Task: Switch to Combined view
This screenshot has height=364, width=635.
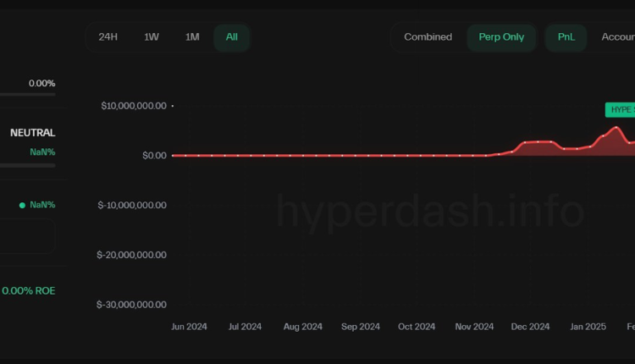Action: 428,37
